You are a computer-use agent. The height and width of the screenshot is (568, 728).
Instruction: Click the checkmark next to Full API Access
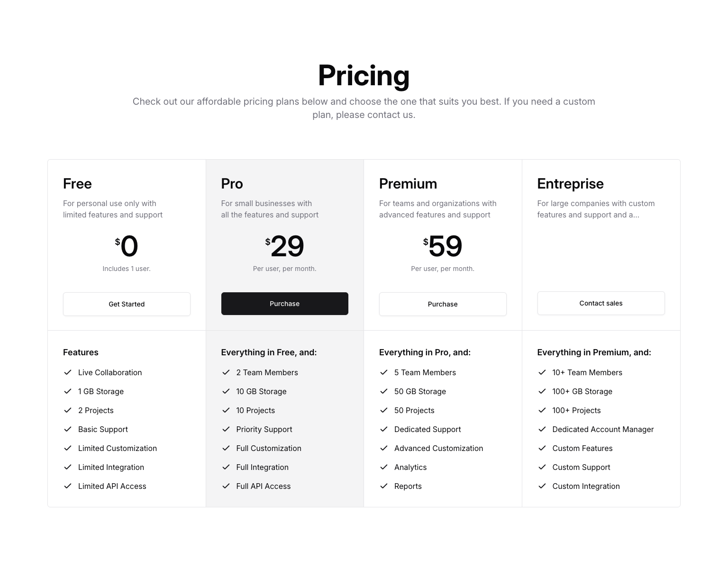(x=226, y=486)
